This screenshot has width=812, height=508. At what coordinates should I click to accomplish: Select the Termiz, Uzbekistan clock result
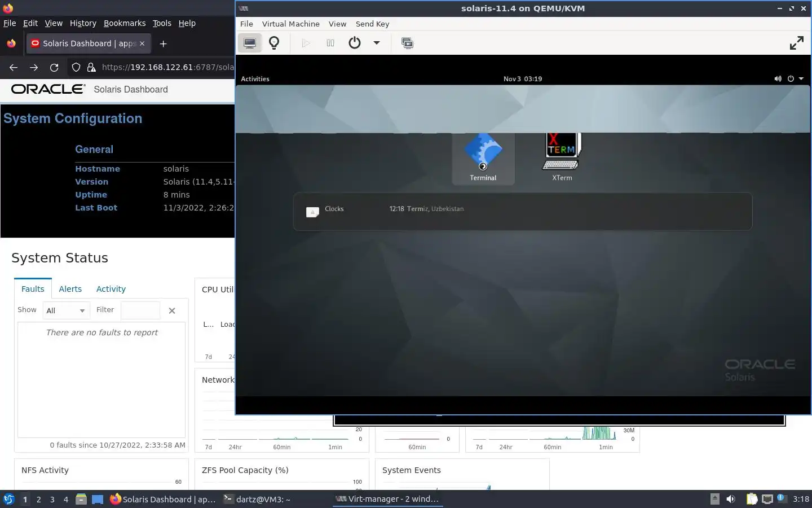pyautogui.click(x=426, y=209)
